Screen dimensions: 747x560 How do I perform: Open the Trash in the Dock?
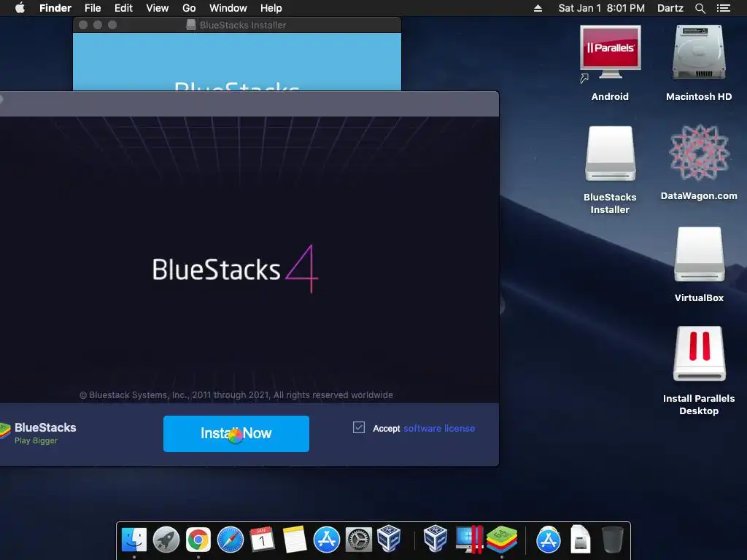tap(613, 540)
